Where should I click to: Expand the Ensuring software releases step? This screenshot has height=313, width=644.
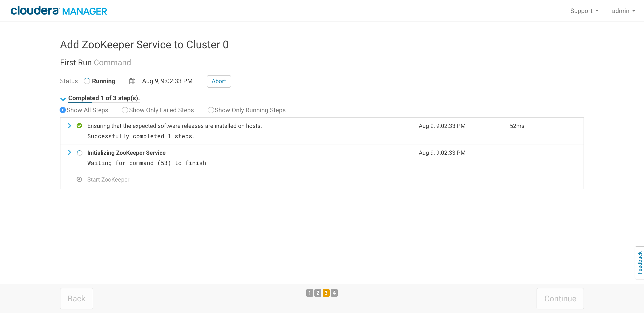[x=69, y=126]
